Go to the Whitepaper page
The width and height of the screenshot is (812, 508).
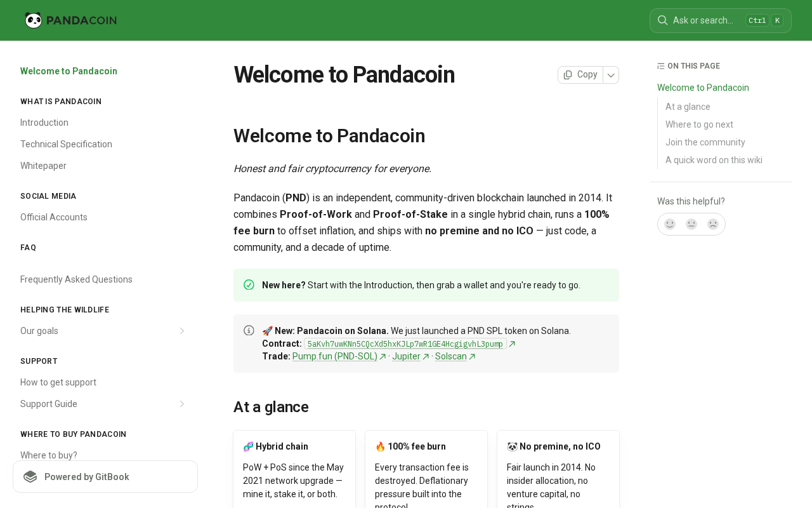[43, 166]
